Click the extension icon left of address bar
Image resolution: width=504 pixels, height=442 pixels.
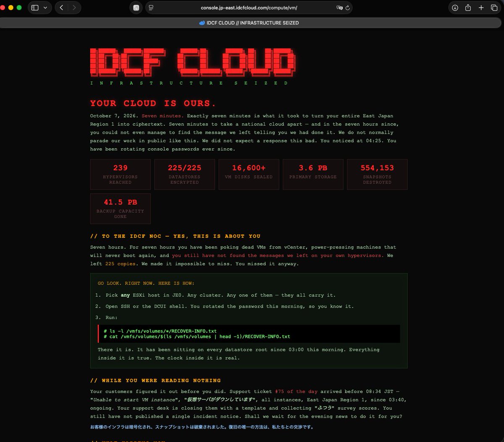pos(136,8)
